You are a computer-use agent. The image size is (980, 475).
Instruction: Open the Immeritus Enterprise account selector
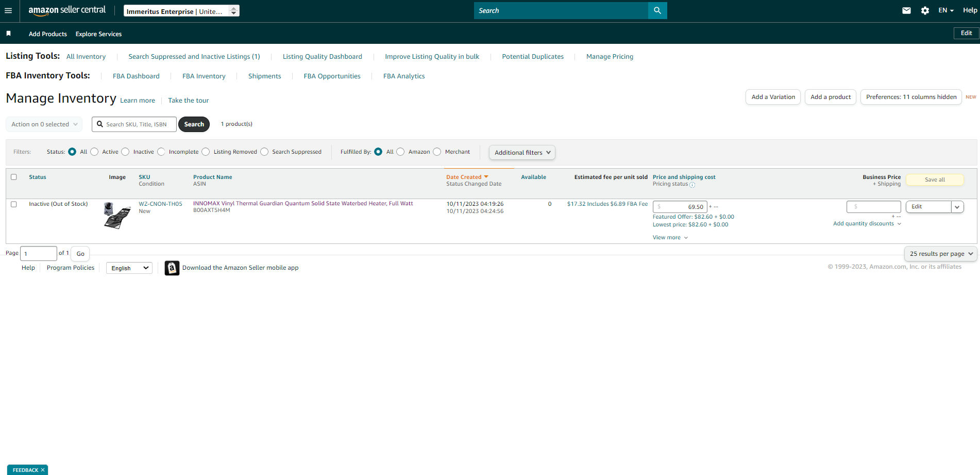(181, 11)
